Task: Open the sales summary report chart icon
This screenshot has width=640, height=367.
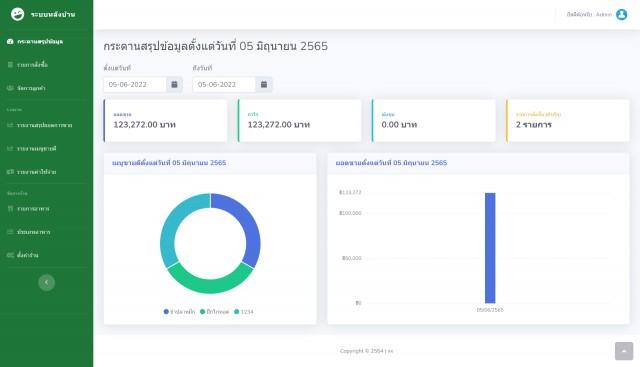Action: point(10,125)
